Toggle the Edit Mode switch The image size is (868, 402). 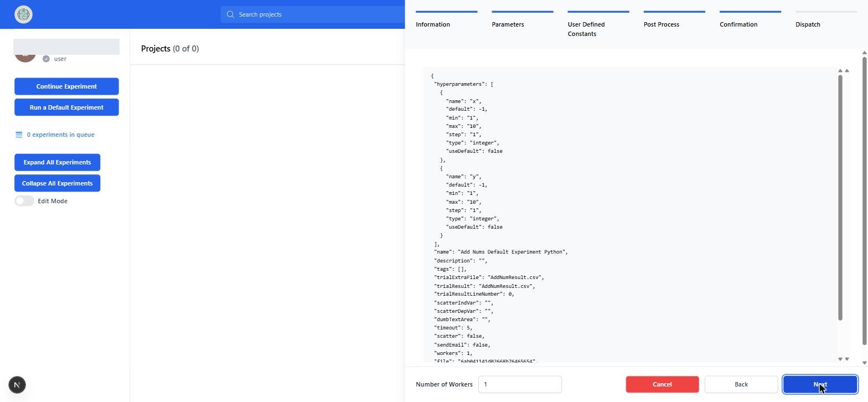click(x=24, y=201)
